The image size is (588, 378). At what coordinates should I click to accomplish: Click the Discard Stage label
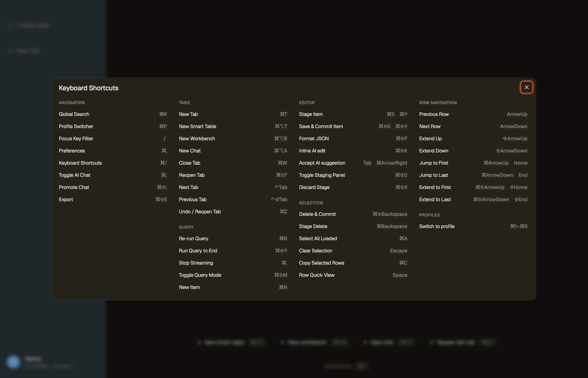314,187
